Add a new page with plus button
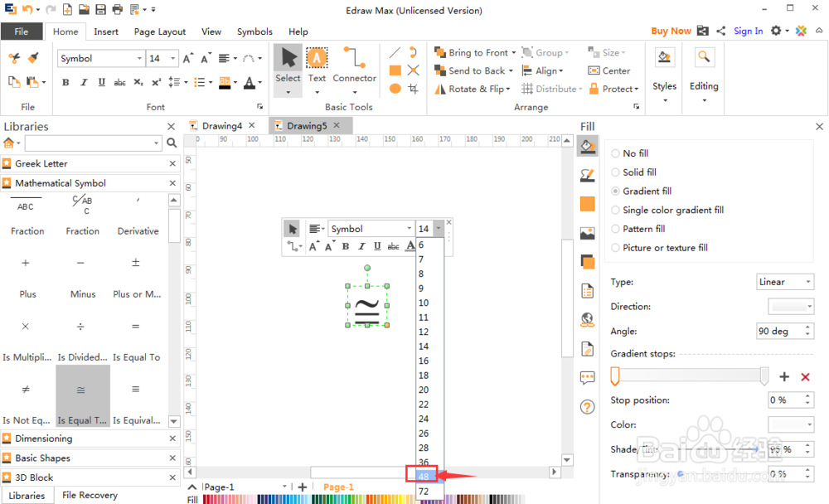Image resolution: width=829 pixels, height=504 pixels. (303, 487)
